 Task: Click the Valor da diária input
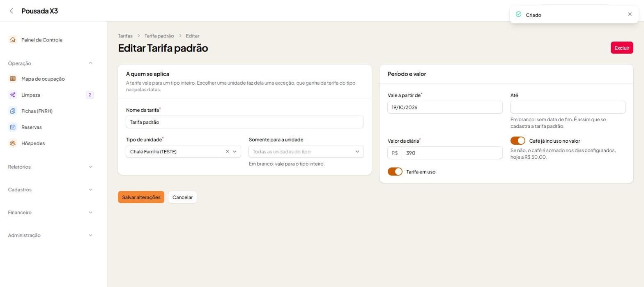[x=452, y=153]
